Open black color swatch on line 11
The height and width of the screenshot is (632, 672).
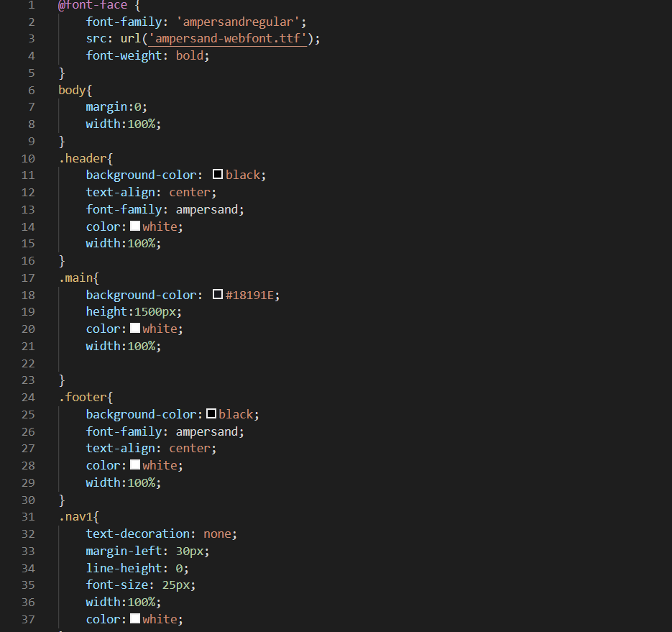[x=218, y=175]
